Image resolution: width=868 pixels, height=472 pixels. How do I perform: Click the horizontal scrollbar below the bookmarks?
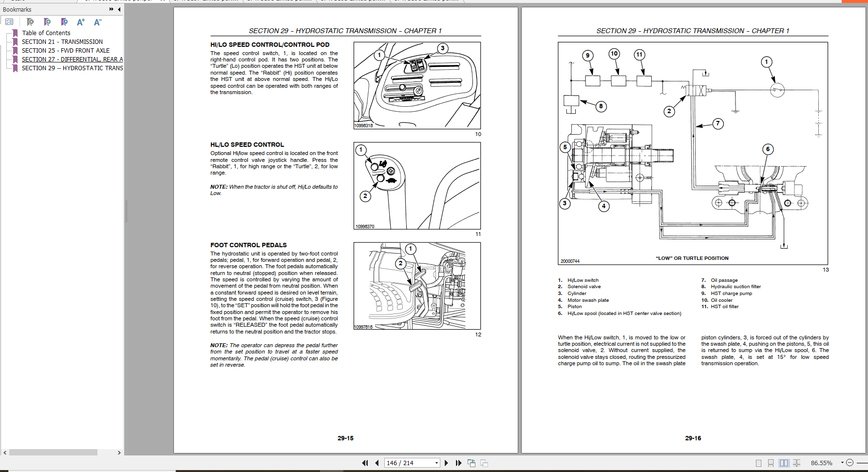(x=54, y=452)
